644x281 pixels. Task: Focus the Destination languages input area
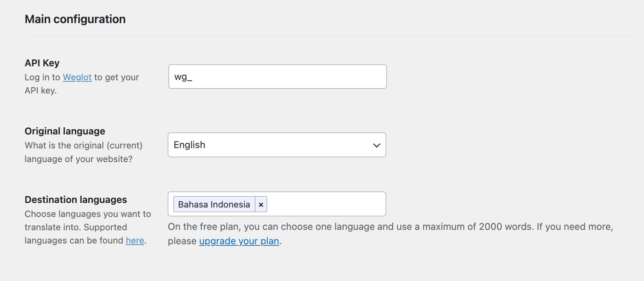[325, 204]
